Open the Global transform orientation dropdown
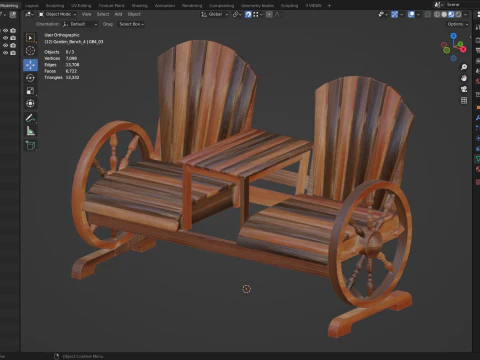480x360 pixels. [x=215, y=14]
